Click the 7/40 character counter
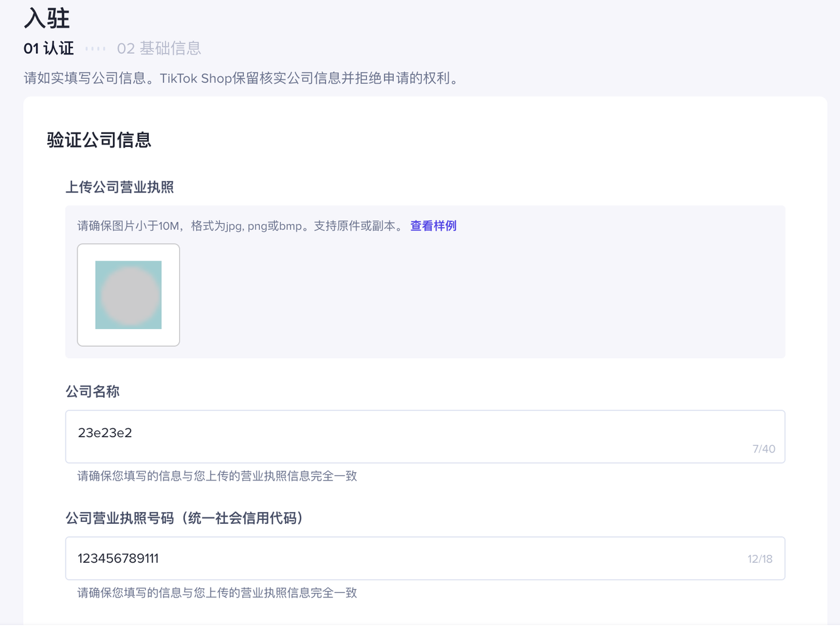This screenshot has width=840, height=627. pyautogui.click(x=764, y=449)
